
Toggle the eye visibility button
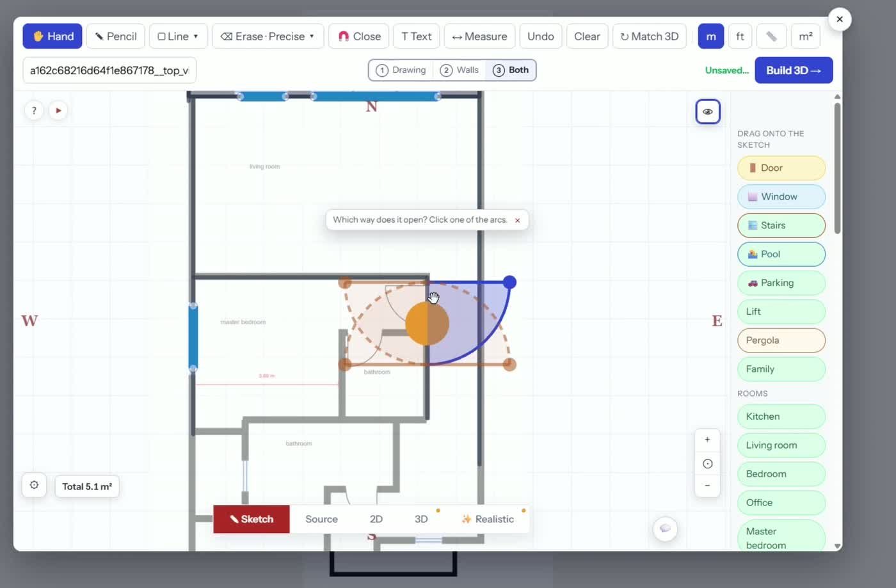click(708, 111)
